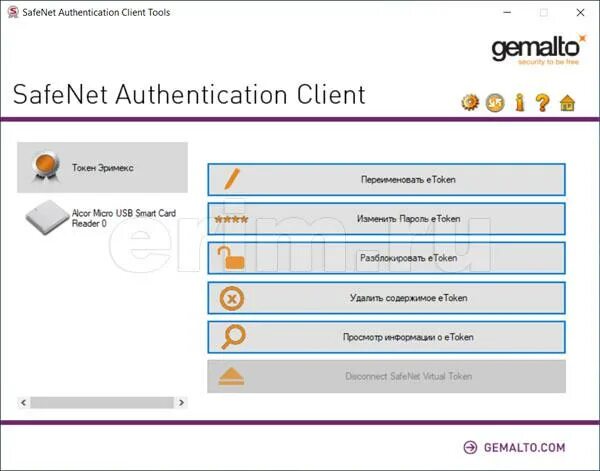Click the asterisks password icon
Image resolution: width=600 pixels, height=471 pixels.
point(232,219)
